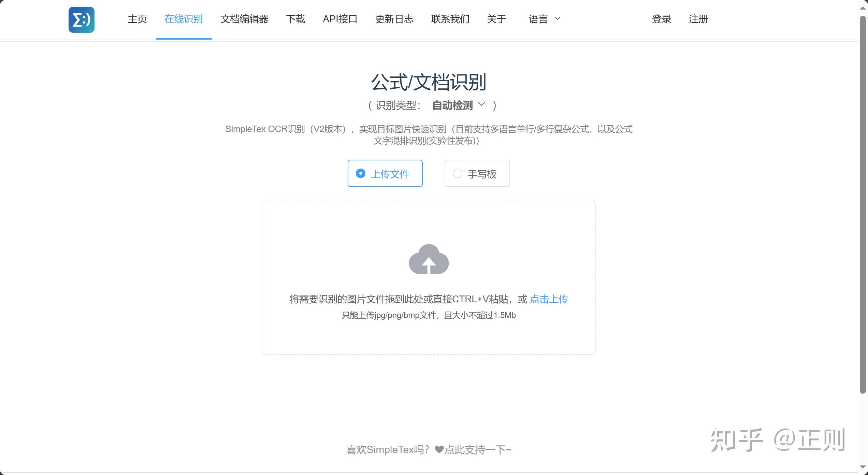Click the heart icon in support text
The image size is (868, 475).
point(439,449)
